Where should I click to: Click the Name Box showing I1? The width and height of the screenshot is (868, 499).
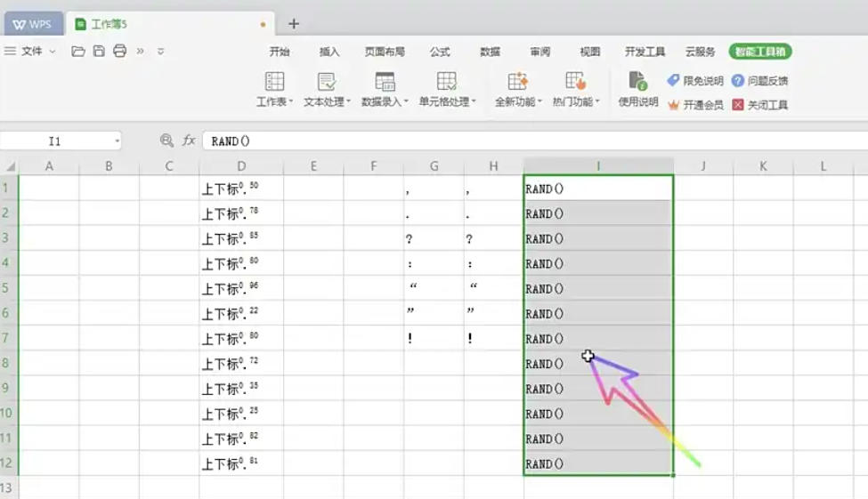coord(55,141)
